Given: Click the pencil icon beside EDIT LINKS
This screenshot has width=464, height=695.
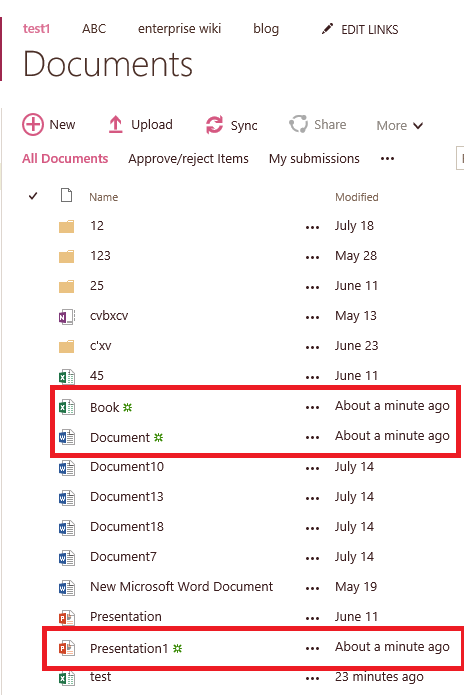Looking at the screenshot, I should (327, 29).
